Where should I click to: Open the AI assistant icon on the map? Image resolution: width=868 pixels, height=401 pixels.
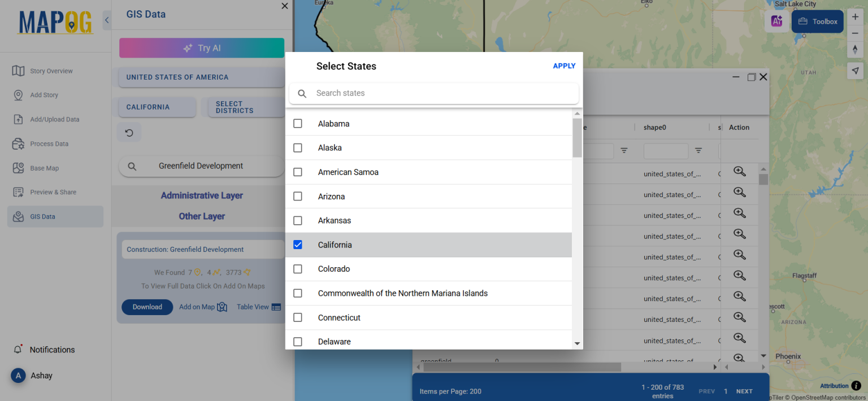[x=776, y=21]
